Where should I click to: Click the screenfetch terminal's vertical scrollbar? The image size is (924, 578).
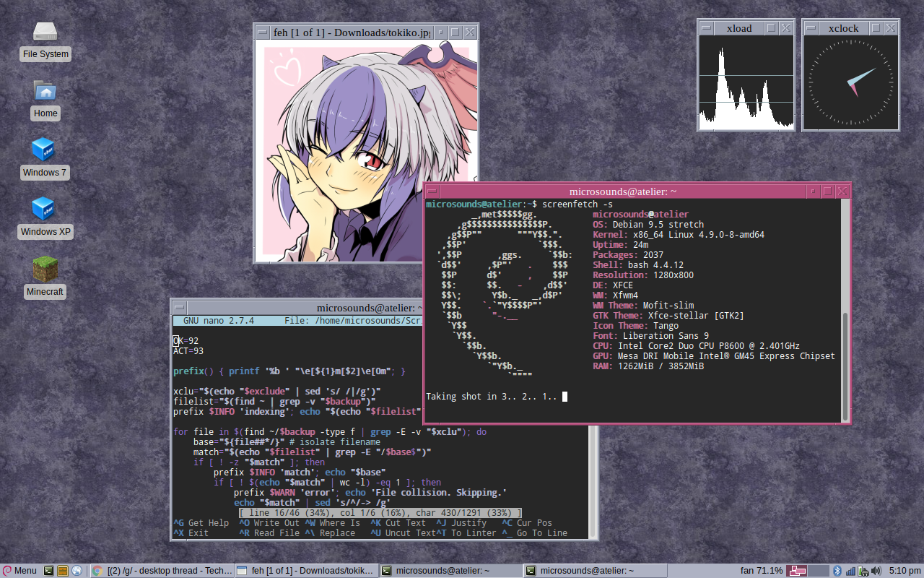[x=845, y=310]
